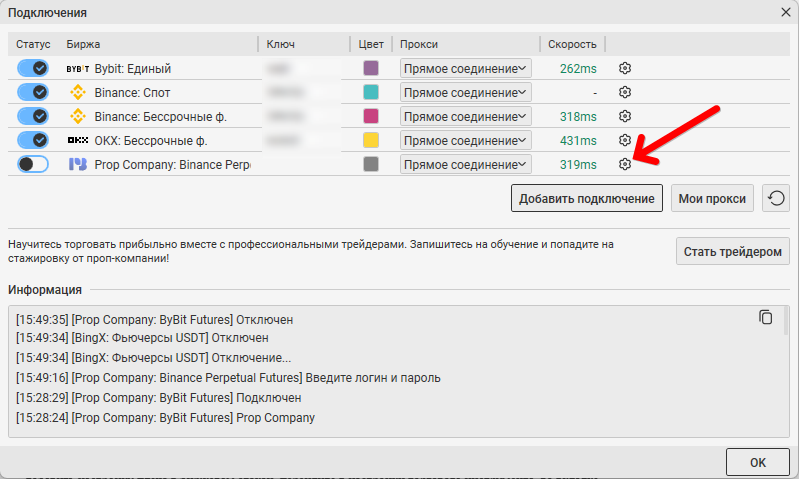Click the refresh connections icon

(x=776, y=198)
